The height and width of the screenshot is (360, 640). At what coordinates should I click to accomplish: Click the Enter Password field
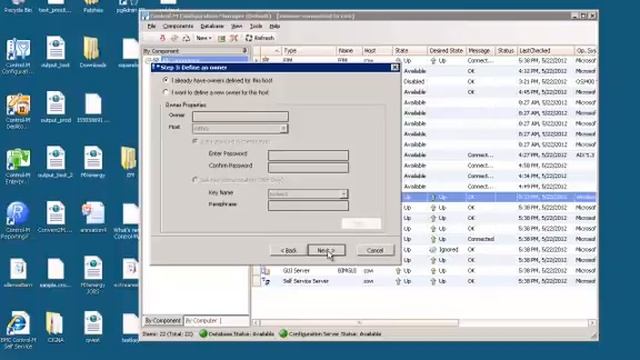click(308, 155)
